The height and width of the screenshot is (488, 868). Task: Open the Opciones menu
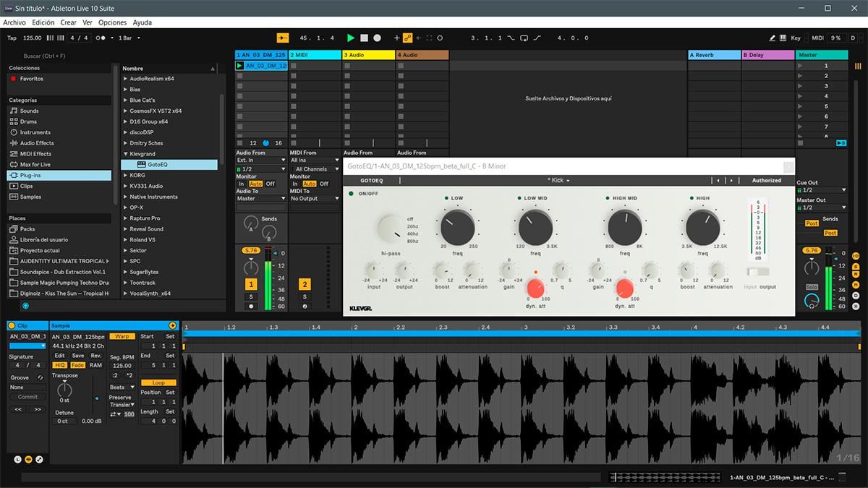click(x=112, y=22)
